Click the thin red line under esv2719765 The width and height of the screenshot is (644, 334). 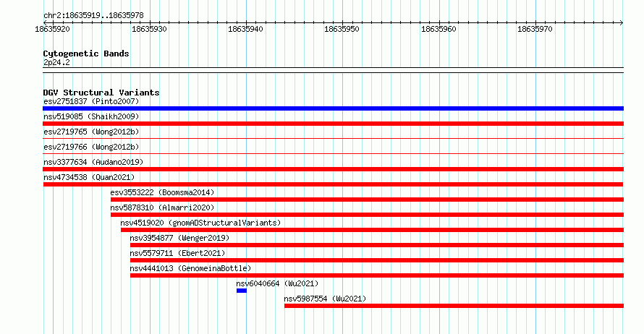pyautogui.click(x=333, y=139)
